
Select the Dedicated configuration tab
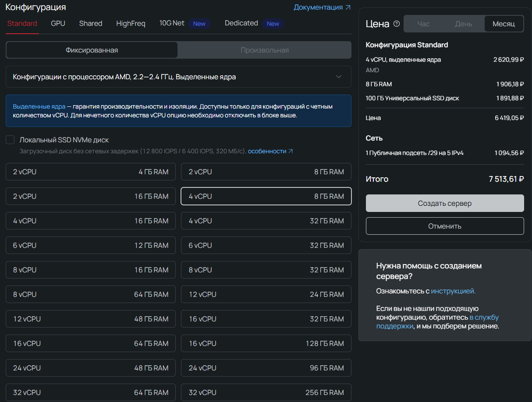(x=241, y=23)
